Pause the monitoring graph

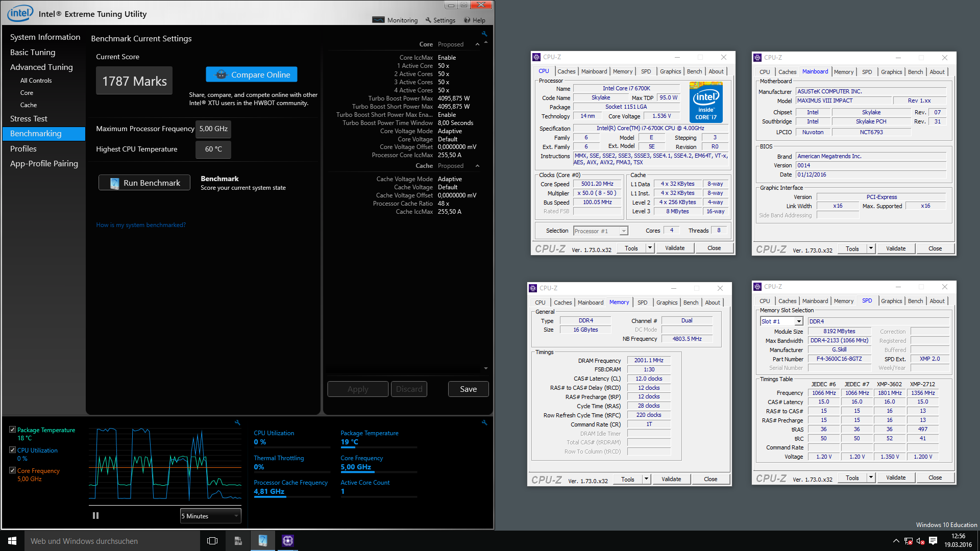(x=95, y=516)
